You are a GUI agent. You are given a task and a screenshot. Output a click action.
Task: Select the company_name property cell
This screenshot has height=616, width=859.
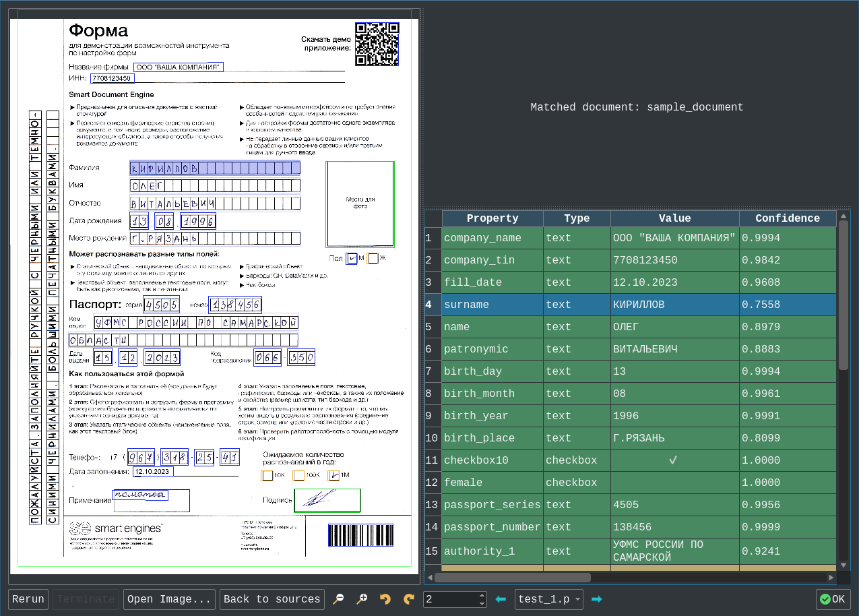(492, 238)
